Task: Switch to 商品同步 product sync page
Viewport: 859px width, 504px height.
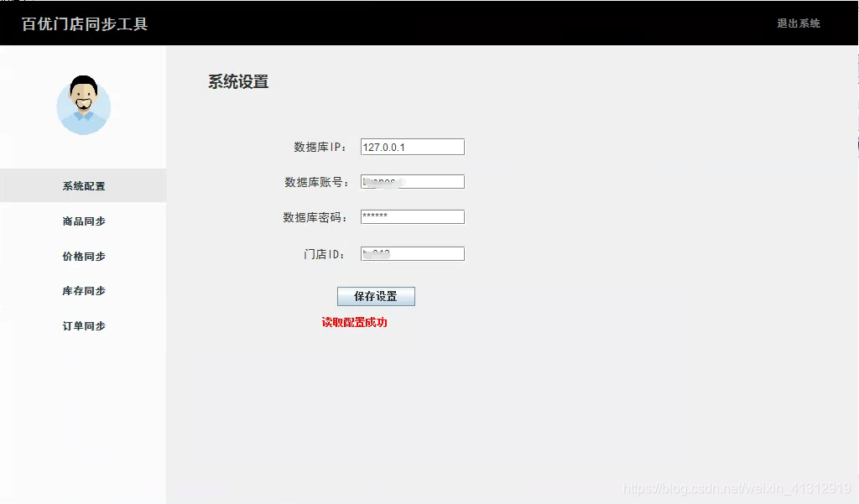Action: pyautogui.click(x=83, y=221)
